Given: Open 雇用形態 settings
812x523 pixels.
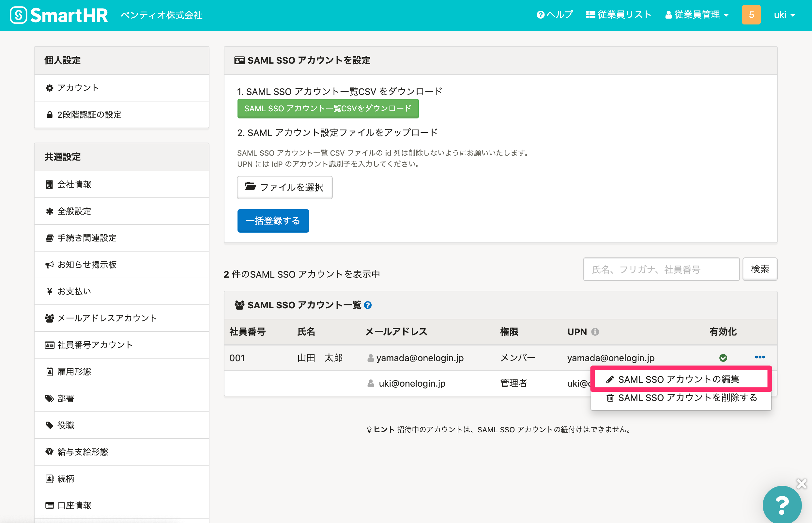Looking at the screenshot, I should tap(122, 372).
